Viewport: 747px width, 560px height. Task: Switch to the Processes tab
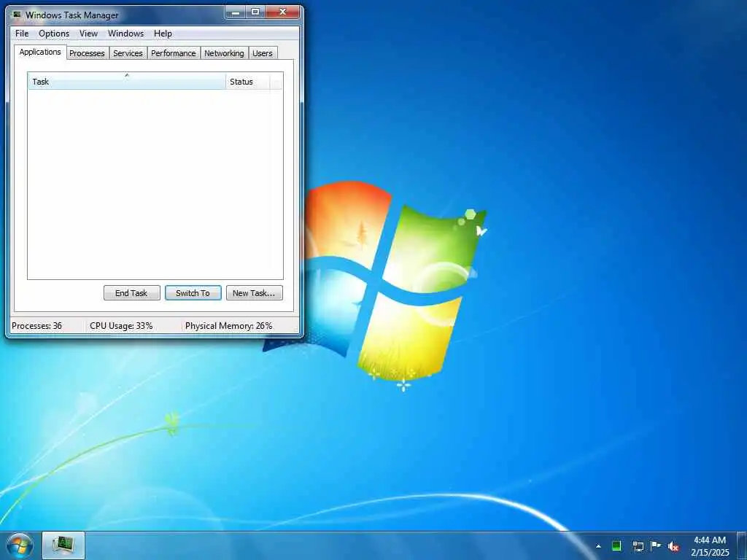click(87, 53)
